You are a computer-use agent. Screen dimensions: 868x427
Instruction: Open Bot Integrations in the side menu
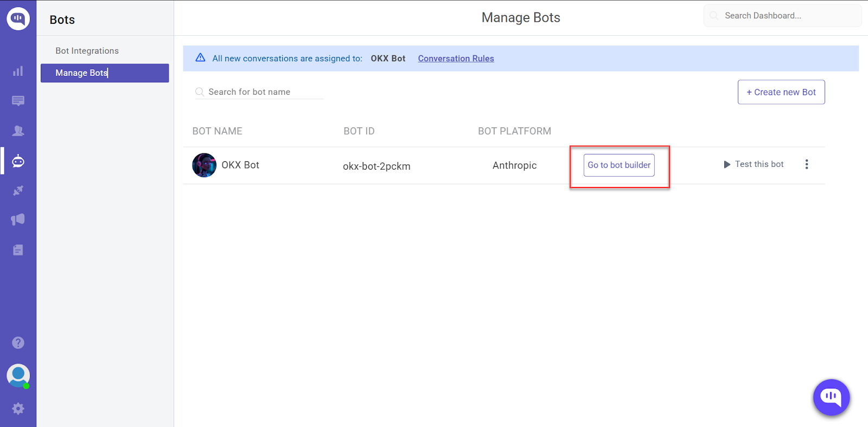[87, 51]
